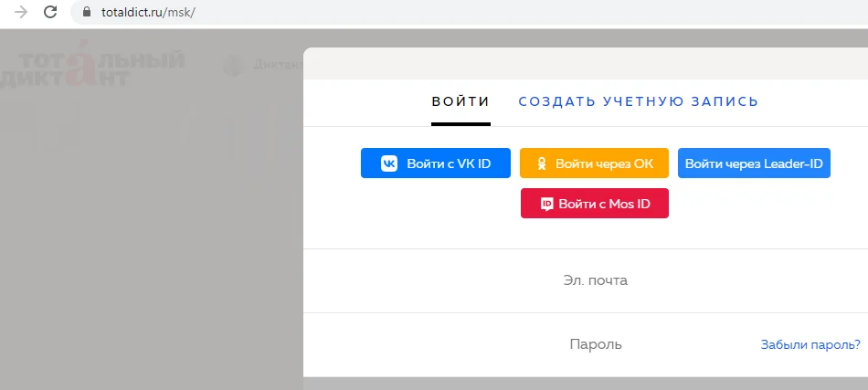The image size is (868, 390).
Task: Click the globe icon beside Диктант
Action: [233, 65]
